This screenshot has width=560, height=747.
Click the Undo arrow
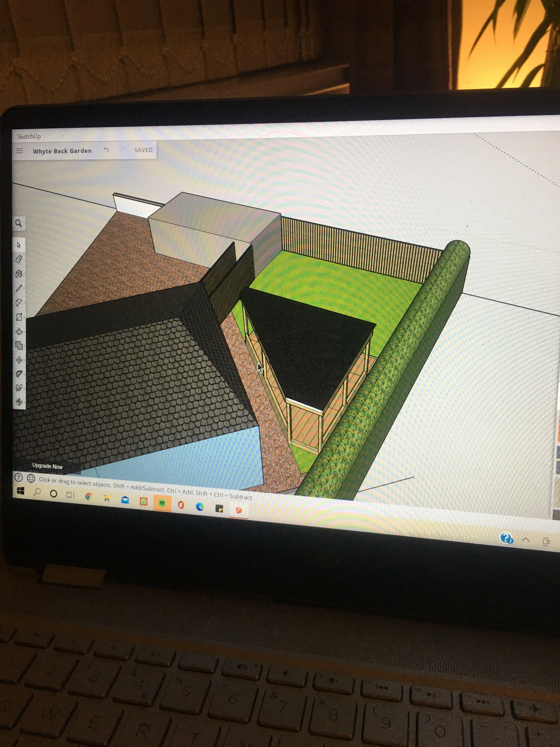click(x=106, y=150)
